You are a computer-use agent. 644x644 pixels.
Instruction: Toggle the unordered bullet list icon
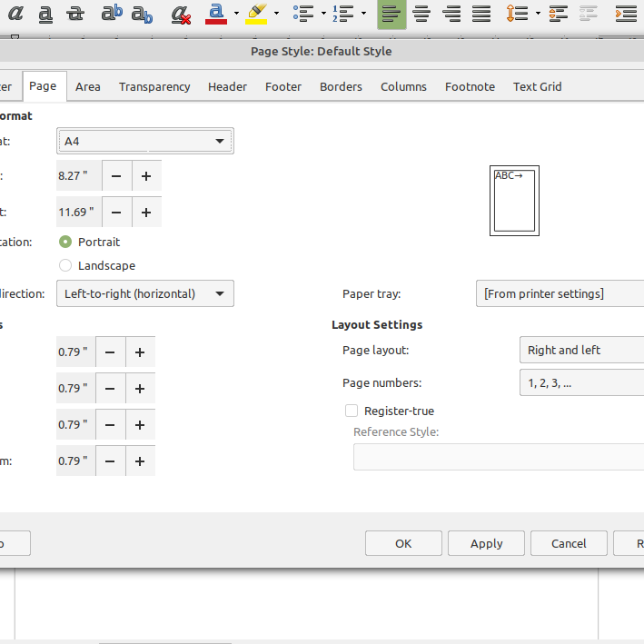[x=303, y=14]
